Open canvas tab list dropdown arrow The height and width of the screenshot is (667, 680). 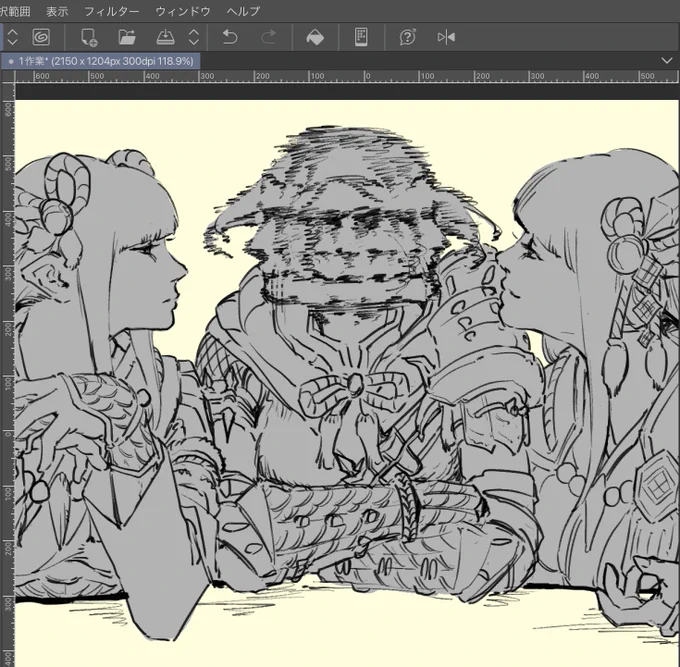click(x=667, y=61)
